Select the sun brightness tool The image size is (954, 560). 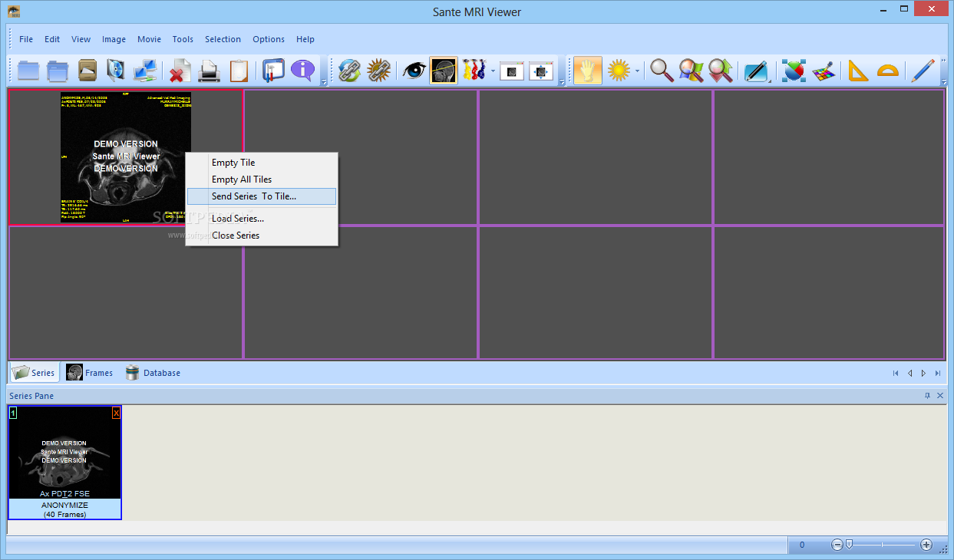click(x=619, y=71)
